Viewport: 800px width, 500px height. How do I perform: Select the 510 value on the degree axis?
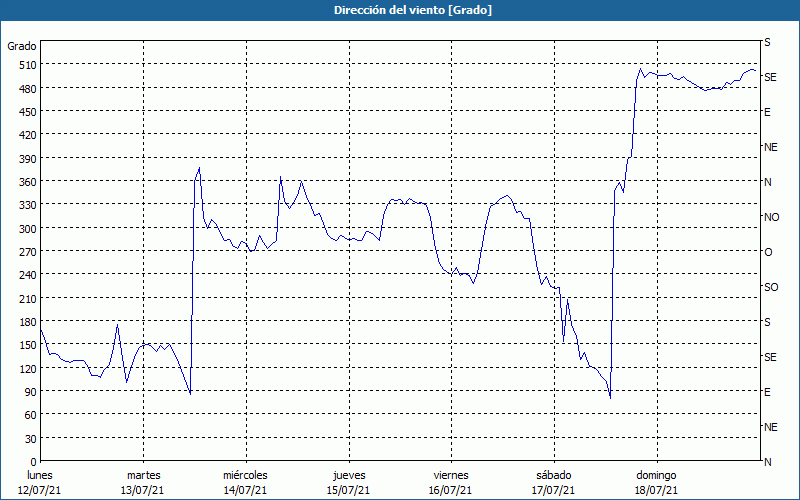click(x=28, y=65)
